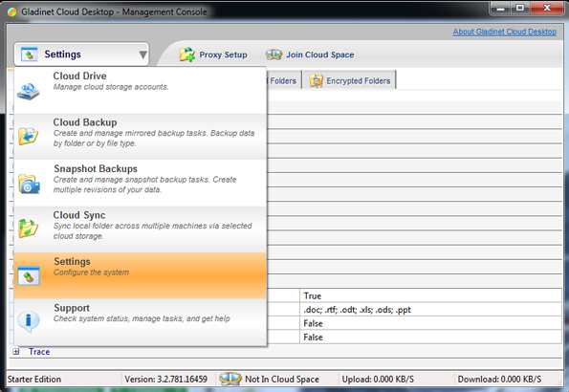Viewport: 569px width, 392px height.
Task: Click the Cloud Backup folder icon
Action: pyautogui.click(x=29, y=136)
